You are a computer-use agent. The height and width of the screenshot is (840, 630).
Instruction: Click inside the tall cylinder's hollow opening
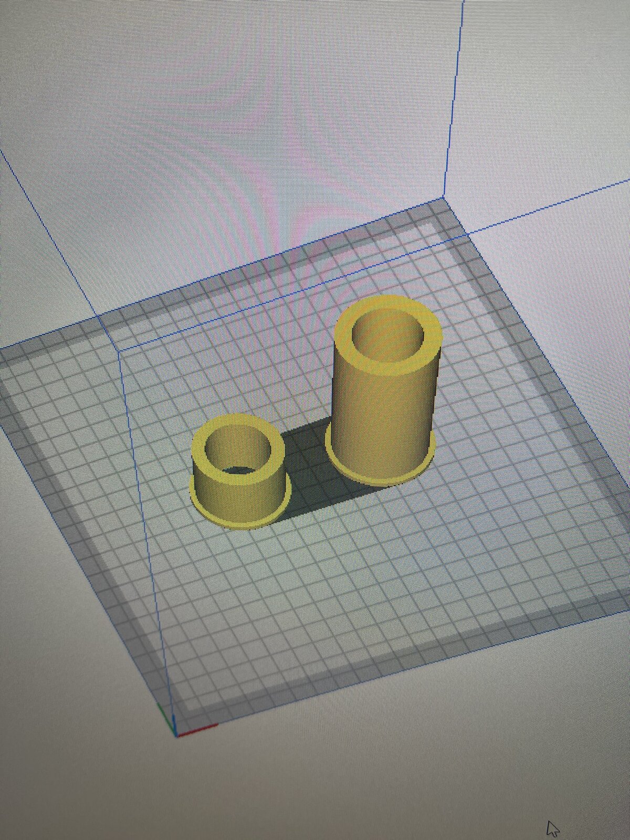387,335
